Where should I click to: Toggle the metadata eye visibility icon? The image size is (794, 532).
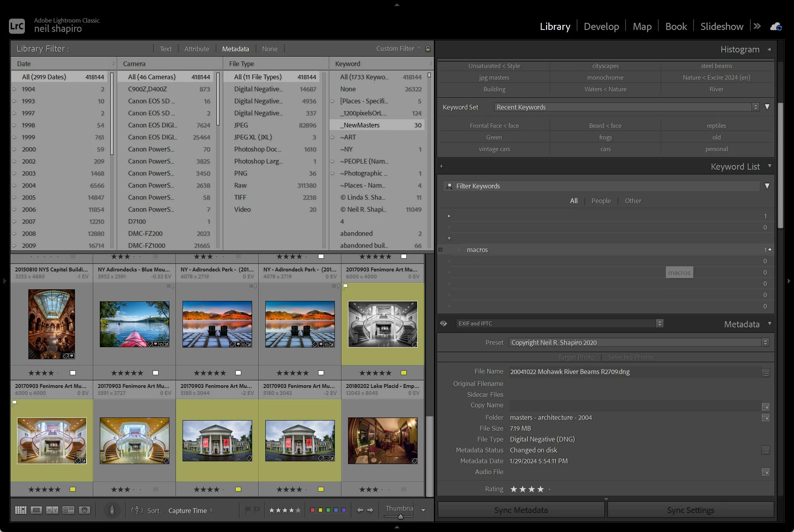click(x=444, y=323)
